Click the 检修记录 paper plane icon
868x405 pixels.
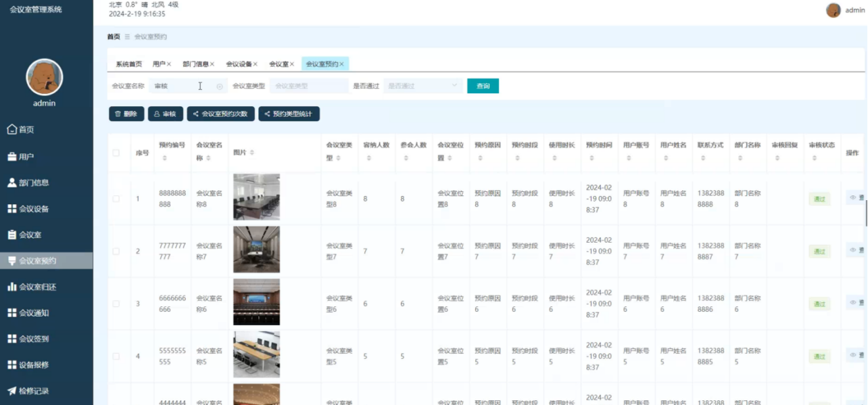11,391
